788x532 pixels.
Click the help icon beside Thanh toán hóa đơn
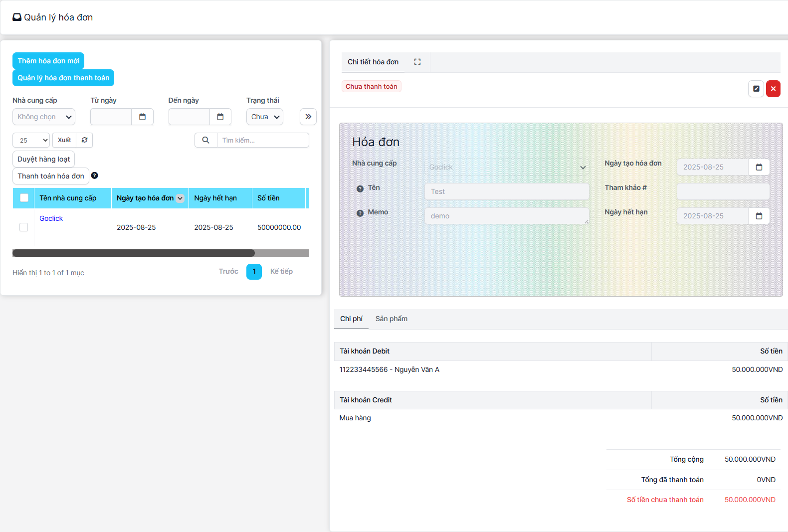click(95, 176)
